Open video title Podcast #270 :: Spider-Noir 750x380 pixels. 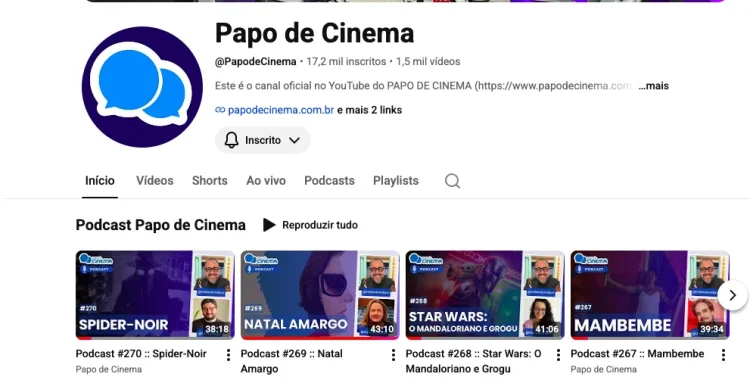[x=141, y=354]
